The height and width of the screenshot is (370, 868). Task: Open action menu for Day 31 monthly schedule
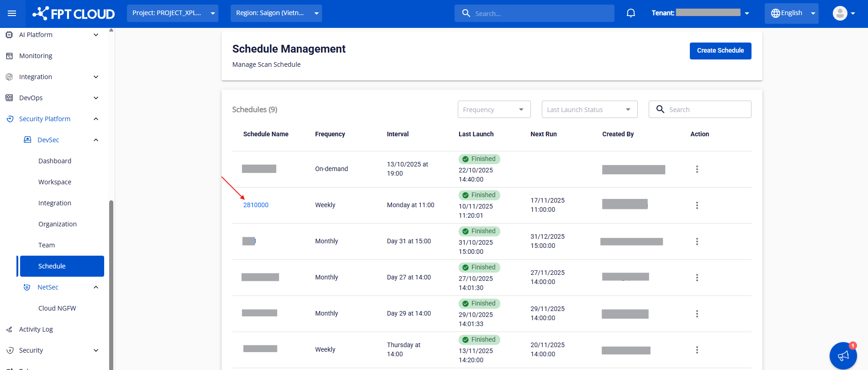(697, 241)
